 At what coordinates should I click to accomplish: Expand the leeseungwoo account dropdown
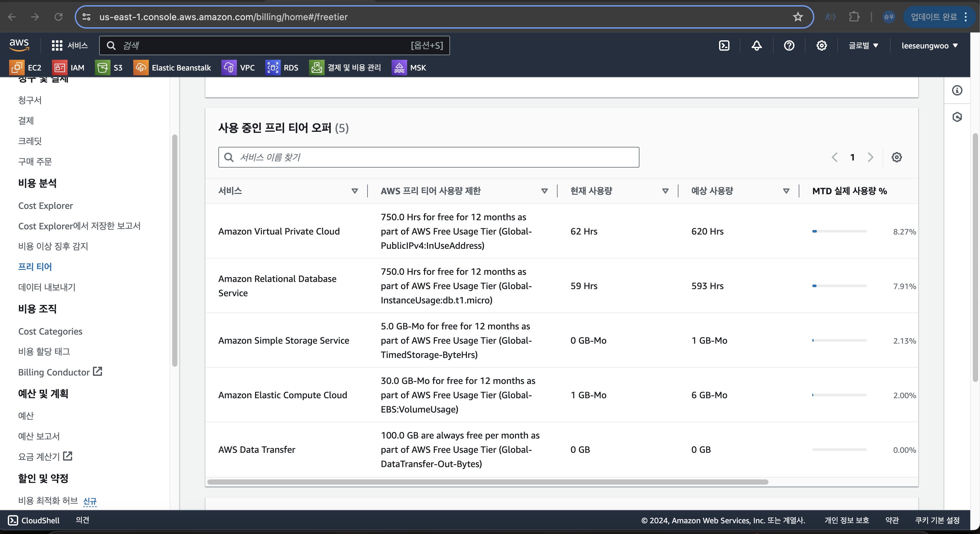click(x=929, y=46)
